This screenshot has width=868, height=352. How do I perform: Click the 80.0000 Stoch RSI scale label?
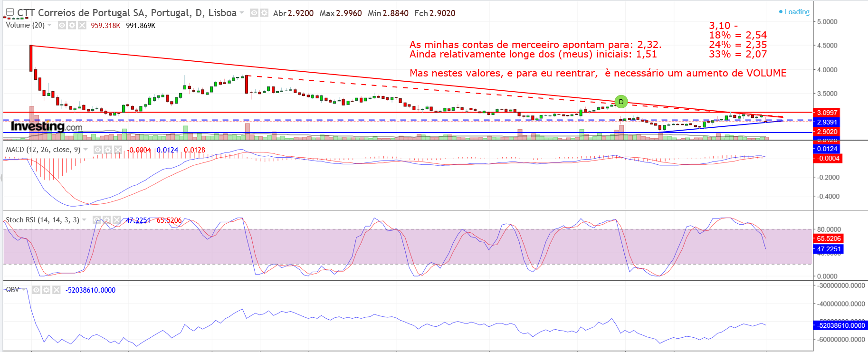[x=829, y=229]
